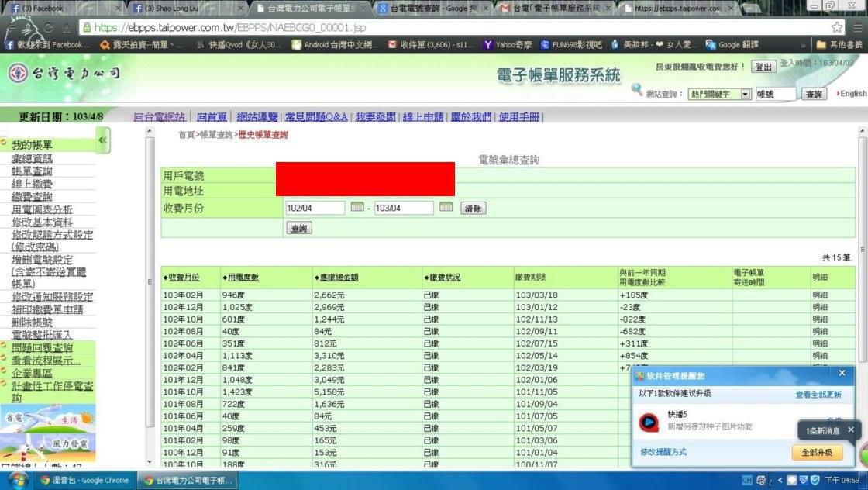Collapse the left sidebar with double-arrow icon
Viewport: 868px width, 490px height.
[103, 140]
